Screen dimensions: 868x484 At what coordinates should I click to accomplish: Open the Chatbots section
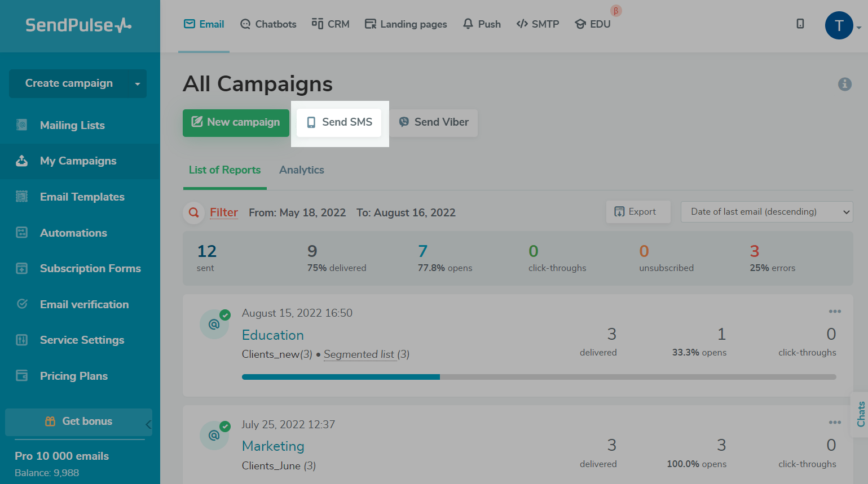pyautogui.click(x=268, y=24)
